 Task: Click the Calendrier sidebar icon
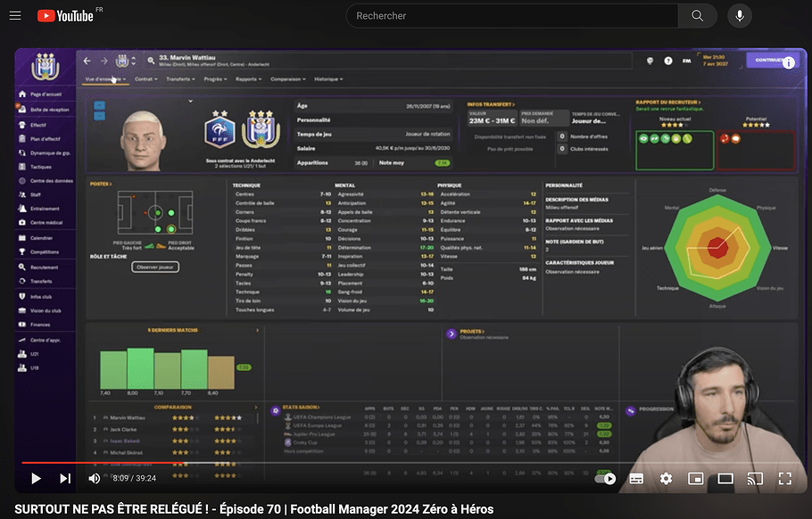(22, 238)
